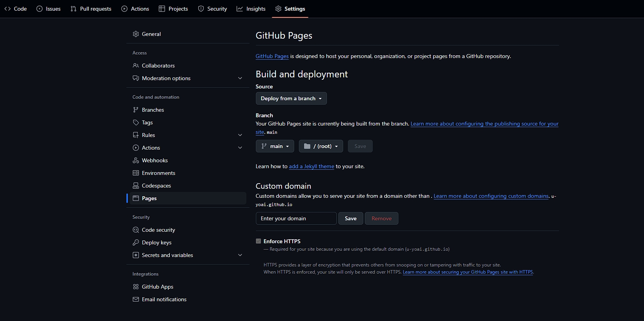
Task: Open the Deploy from a branch dropdown
Action: [x=291, y=98]
